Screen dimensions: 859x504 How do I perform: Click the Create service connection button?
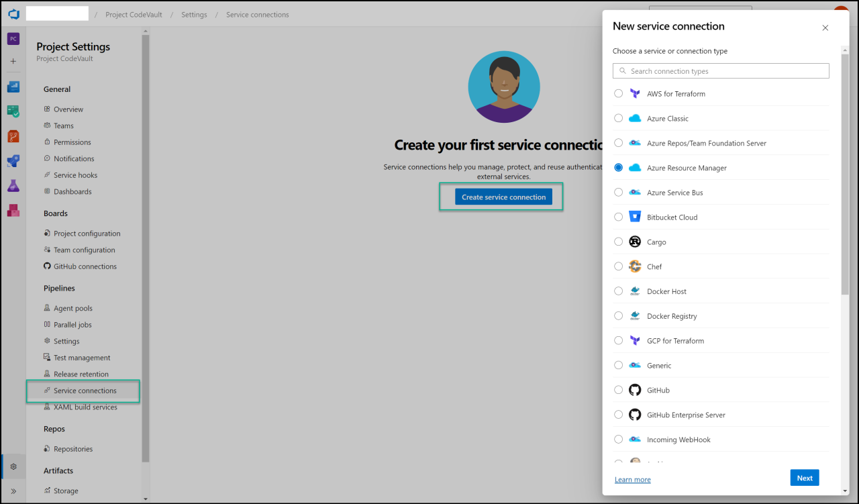(x=503, y=197)
